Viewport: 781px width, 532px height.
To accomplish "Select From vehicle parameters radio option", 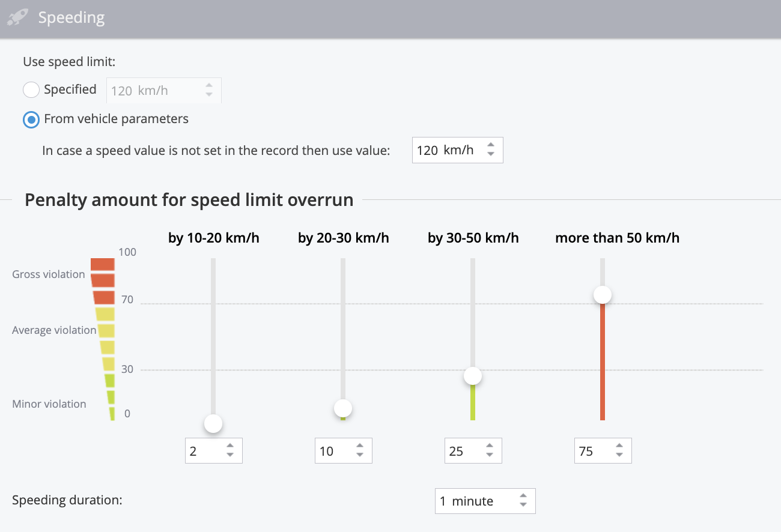I will pyautogui.click(x=31, y=119).
